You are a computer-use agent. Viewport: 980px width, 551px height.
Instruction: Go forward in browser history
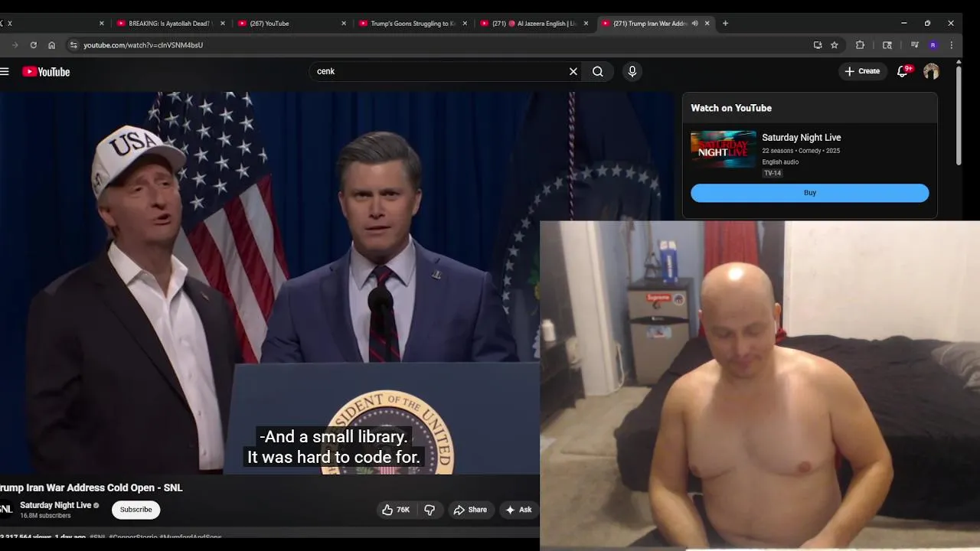point(15,45)
